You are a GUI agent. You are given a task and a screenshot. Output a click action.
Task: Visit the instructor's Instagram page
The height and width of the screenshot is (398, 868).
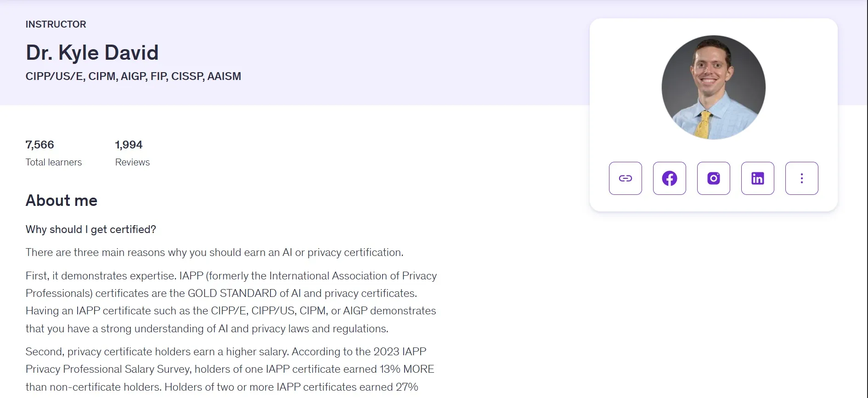click(713, 178)
